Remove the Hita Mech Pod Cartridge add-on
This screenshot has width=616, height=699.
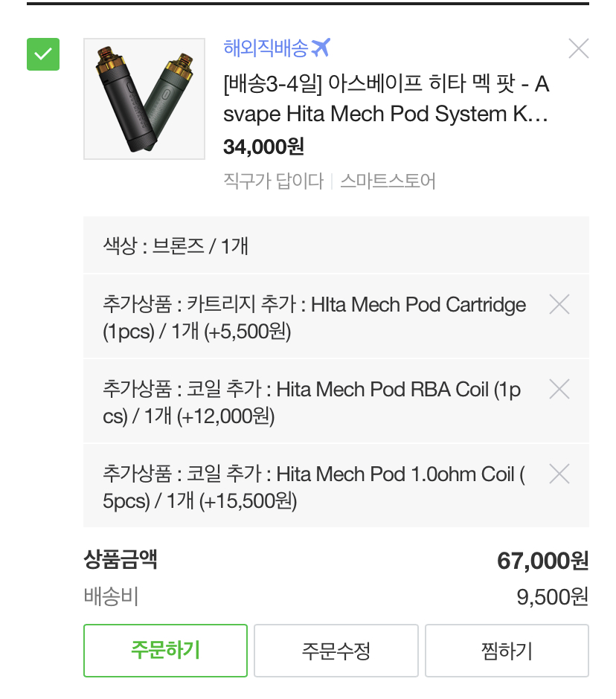[x=559, y=304]
